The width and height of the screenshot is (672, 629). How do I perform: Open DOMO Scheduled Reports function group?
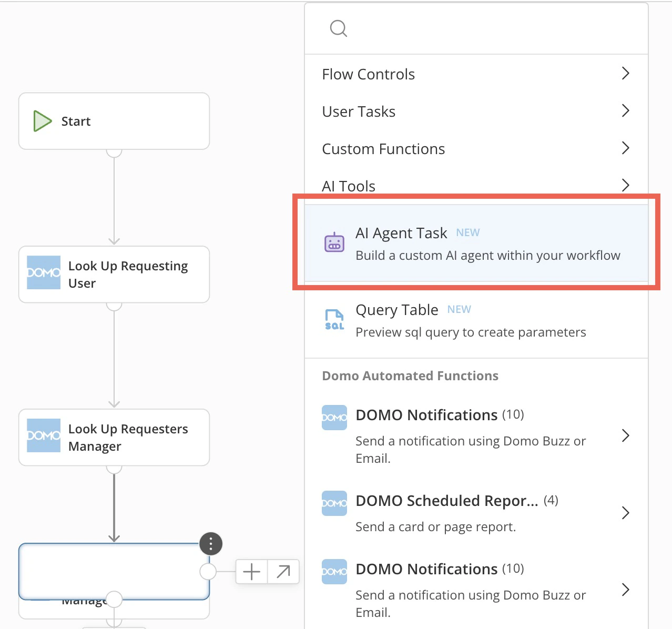click(476, 512)
